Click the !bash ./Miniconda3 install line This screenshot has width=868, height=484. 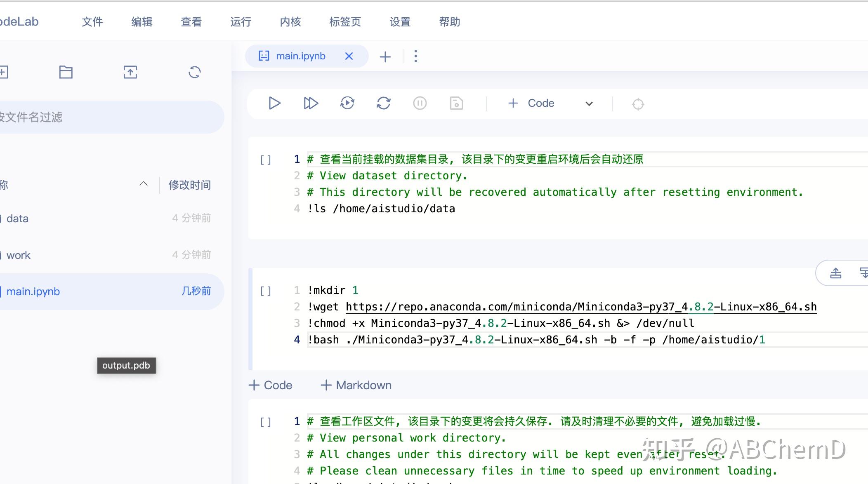coord(536,340)
